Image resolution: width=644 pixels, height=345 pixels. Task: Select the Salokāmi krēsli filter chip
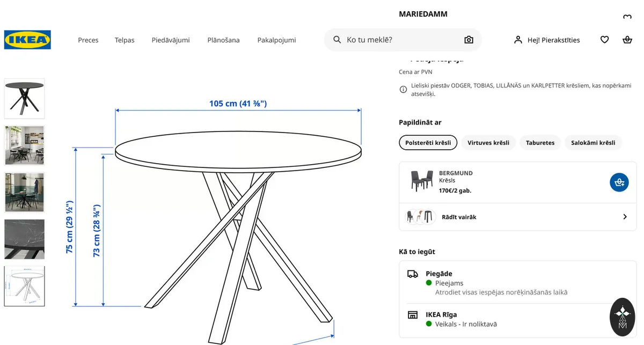click(x=593, y=143)
